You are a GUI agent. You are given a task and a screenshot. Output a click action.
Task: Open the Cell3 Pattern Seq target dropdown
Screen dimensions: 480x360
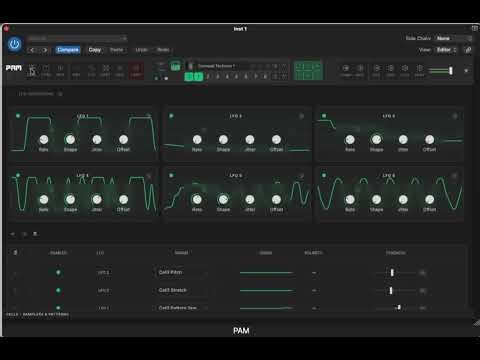pyautogui.click(x=182, y=308)
